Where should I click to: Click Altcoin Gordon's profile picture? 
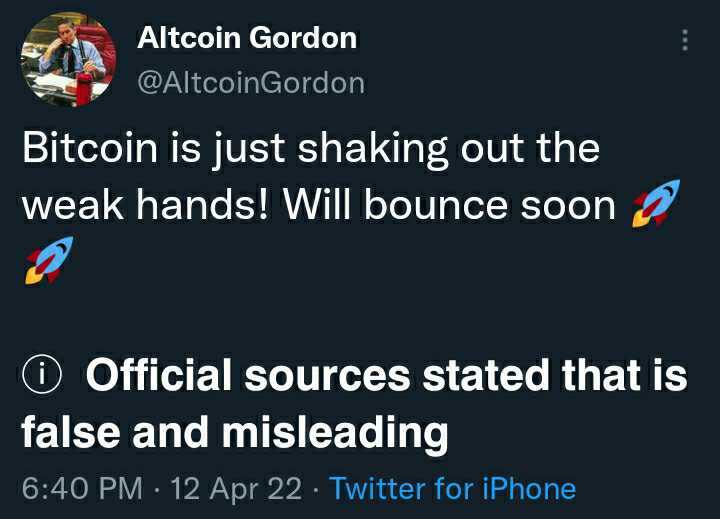point(65,62)
